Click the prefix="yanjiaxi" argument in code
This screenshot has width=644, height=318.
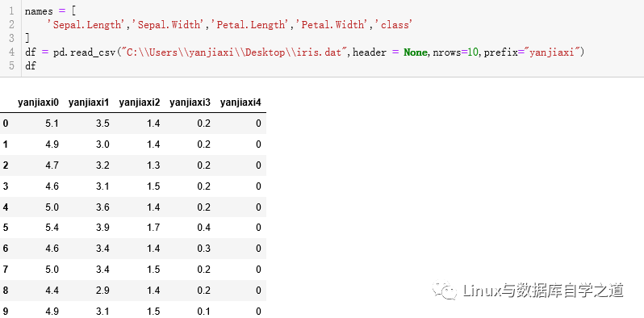[532, 52]
